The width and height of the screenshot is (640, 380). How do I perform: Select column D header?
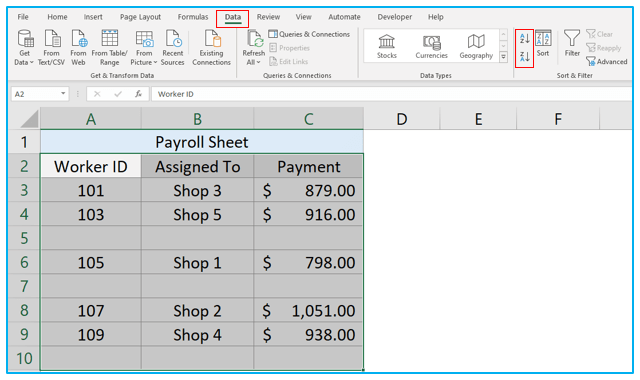402,119
